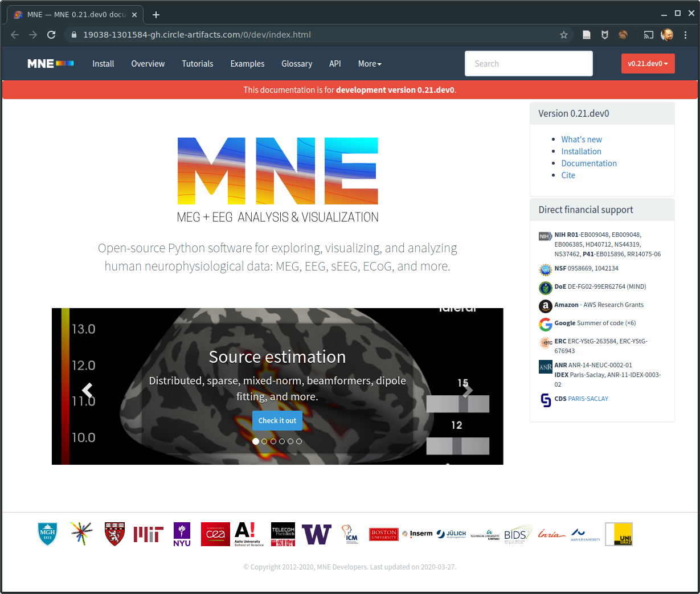
Task: Click the NSF globe logo
Action: click(545, 269)
